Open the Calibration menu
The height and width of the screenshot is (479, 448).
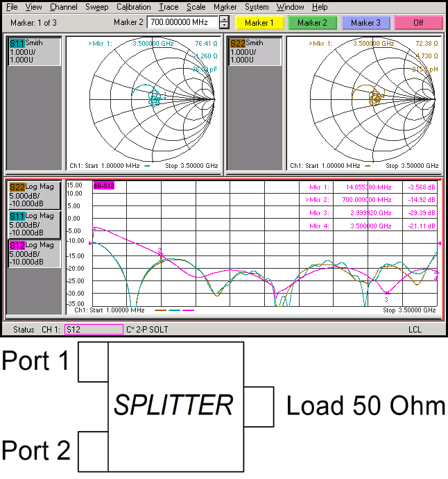point(133,7)
